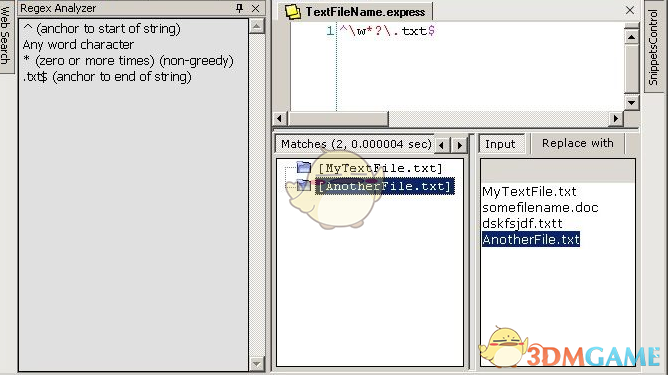
Task: Select the Input tab
Action: pos(500,144)
